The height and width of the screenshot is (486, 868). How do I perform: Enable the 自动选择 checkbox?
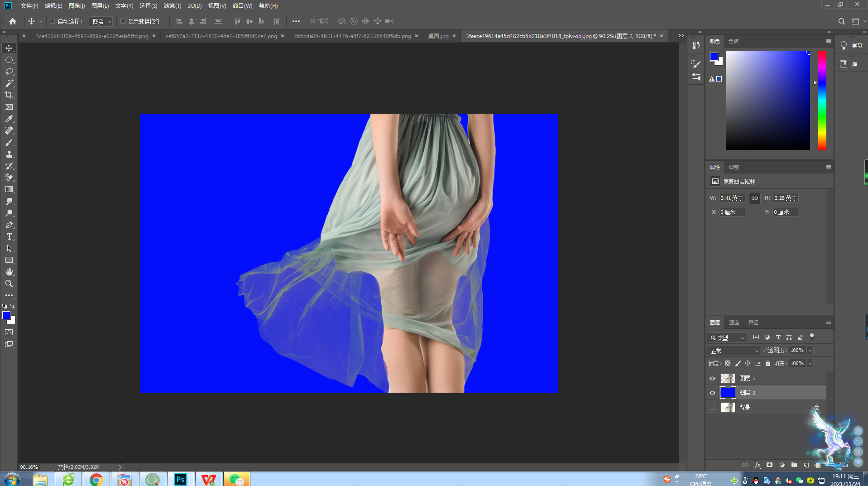[x=53, y=21]
